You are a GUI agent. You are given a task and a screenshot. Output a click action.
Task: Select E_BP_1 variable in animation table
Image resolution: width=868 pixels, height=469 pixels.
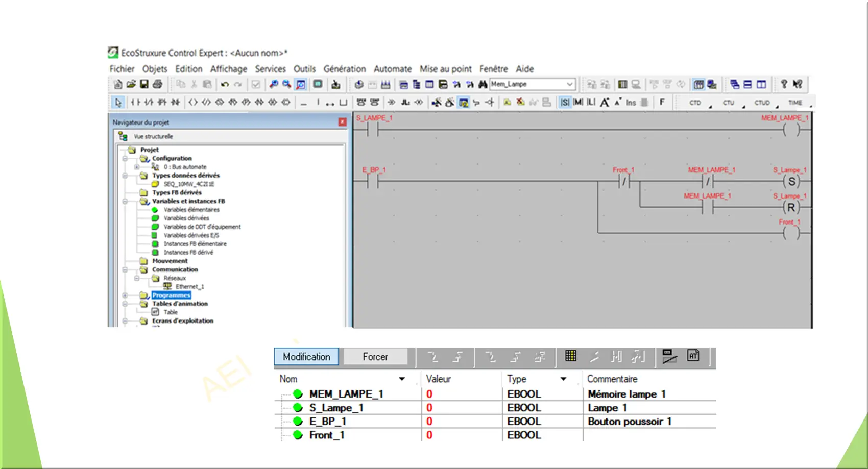click(x=327, y=422)
